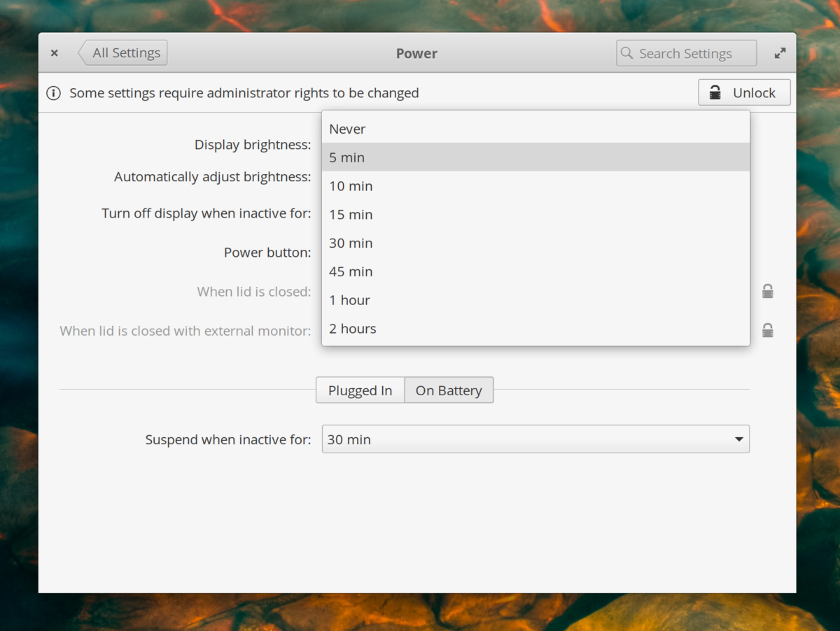Click the administrator rights notice text
The image size is (840, 631).
[x=244, y=93]
